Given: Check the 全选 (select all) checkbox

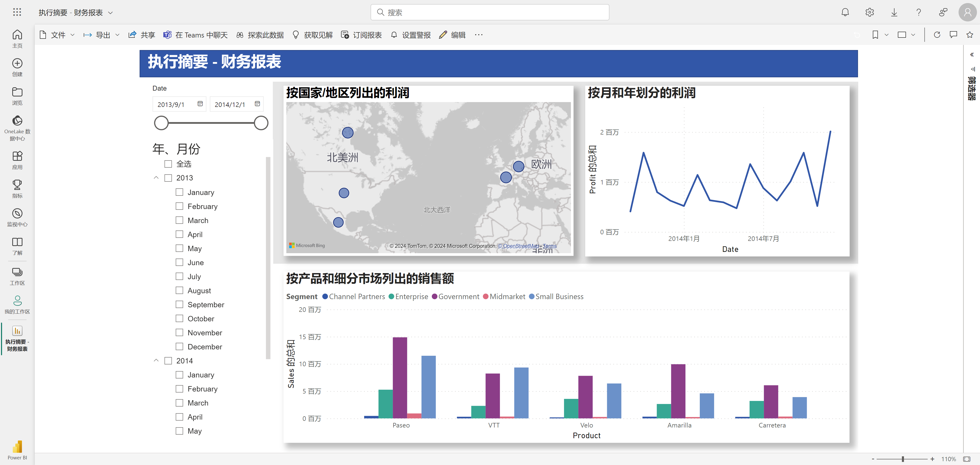Looking at the screenshot, I should [x=168, y=164].
